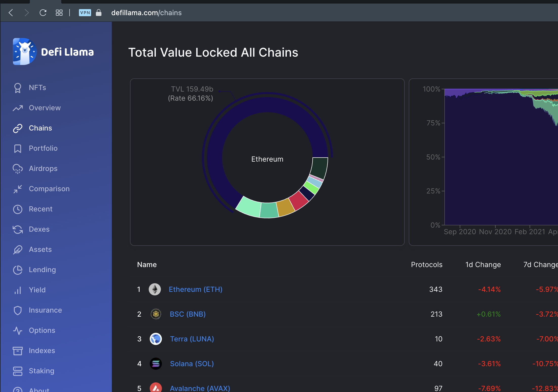The width and height of the screenshot is (558, 392).
Task: Click the address bar showing defillama.com/chains
Action: coord(146,13)
